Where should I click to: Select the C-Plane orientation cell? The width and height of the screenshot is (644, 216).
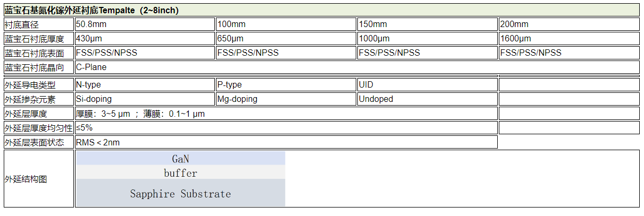coord(357,67)
